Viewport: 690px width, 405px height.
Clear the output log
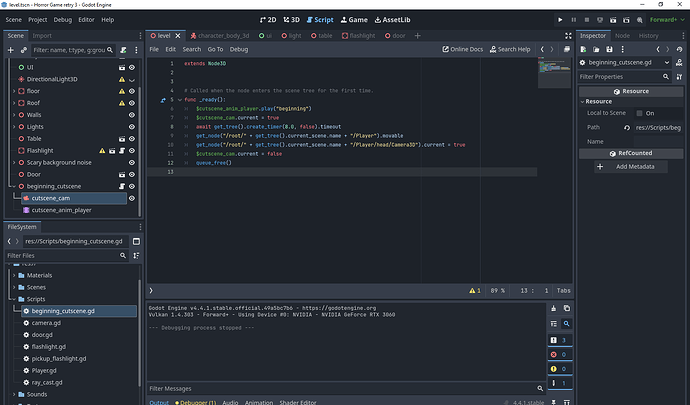point(554,309)
